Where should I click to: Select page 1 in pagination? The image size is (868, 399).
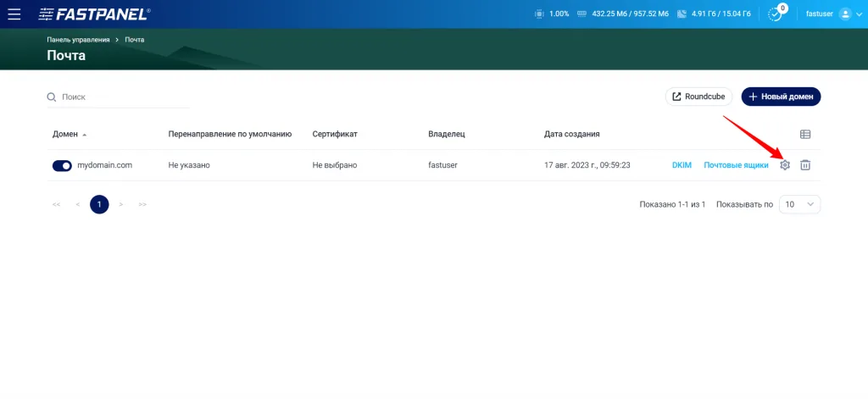point(99,204)
